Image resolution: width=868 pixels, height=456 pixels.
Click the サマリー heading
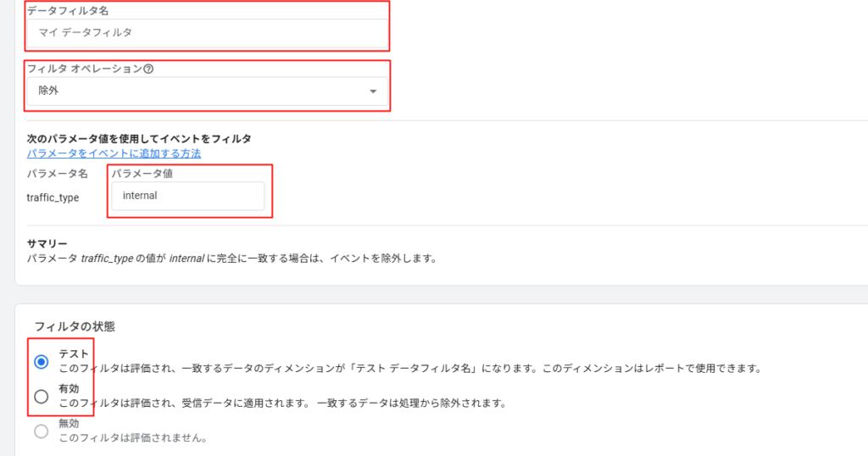coord(47,244)
